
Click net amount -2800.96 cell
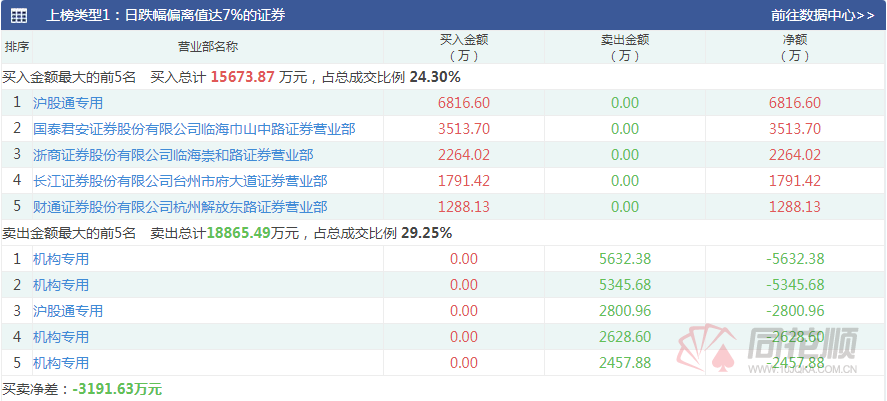(795, 311)
